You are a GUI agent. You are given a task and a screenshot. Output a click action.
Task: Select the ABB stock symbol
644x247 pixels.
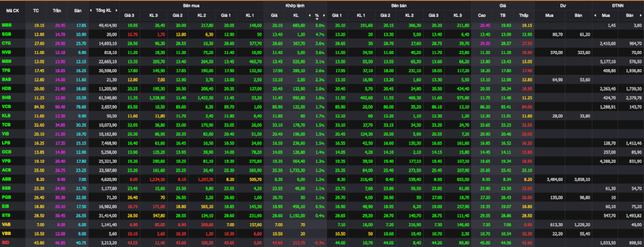point(6,179)
